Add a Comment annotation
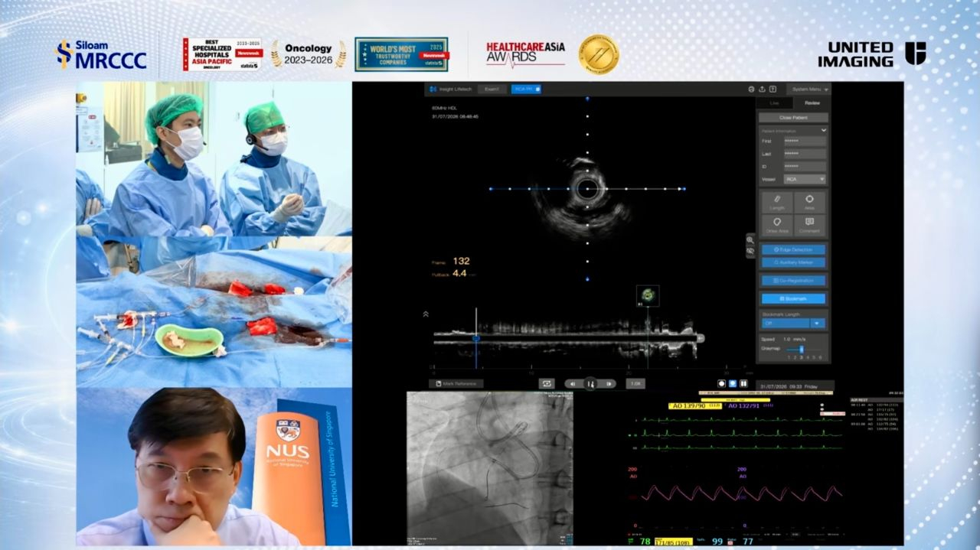 point(809,225)
